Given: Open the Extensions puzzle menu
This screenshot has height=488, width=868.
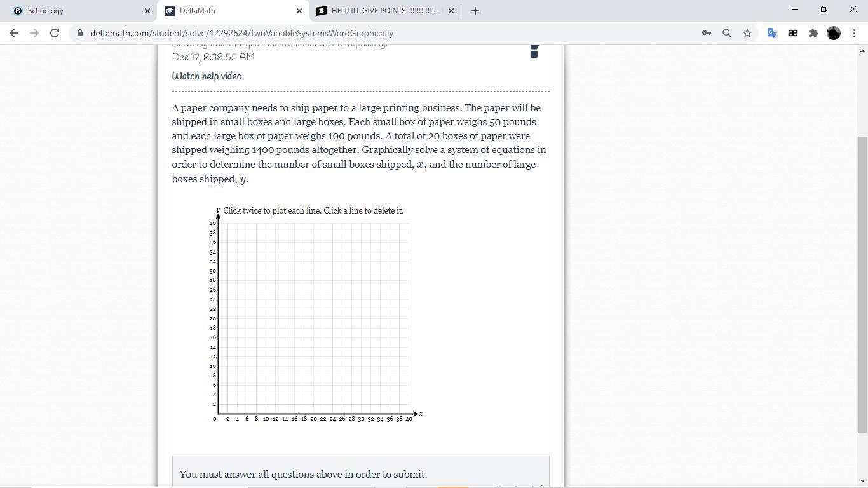Looking at the screenshot, I should pos(813,33).
